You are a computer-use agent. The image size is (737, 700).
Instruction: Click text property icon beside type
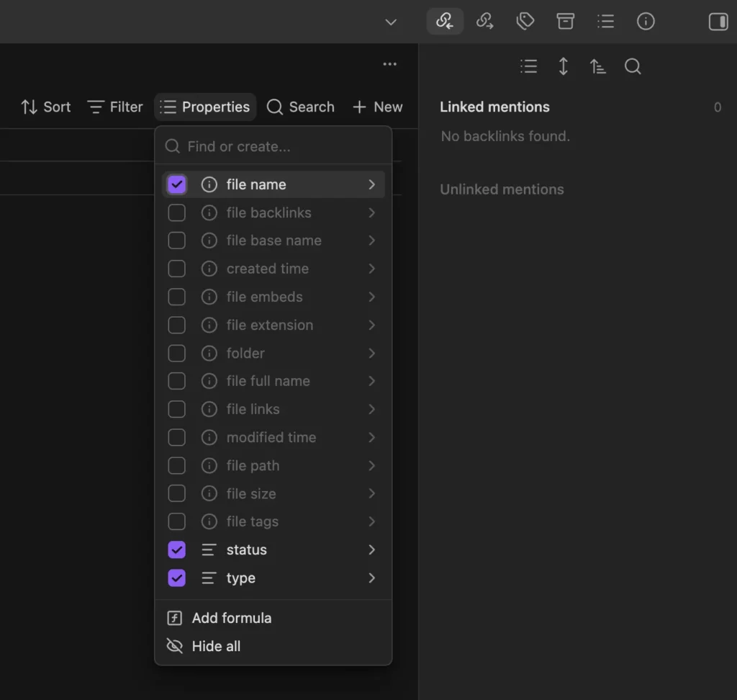(x=209, y=578)
